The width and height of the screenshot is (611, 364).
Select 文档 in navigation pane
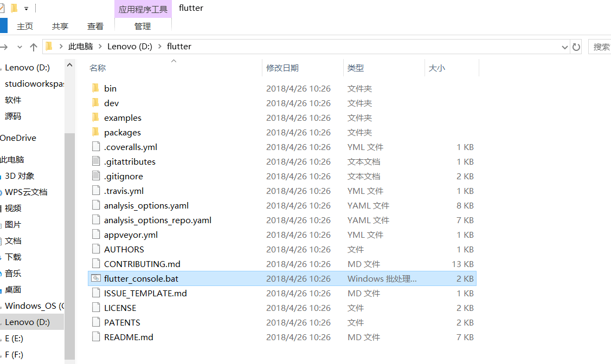coord(13,241)
